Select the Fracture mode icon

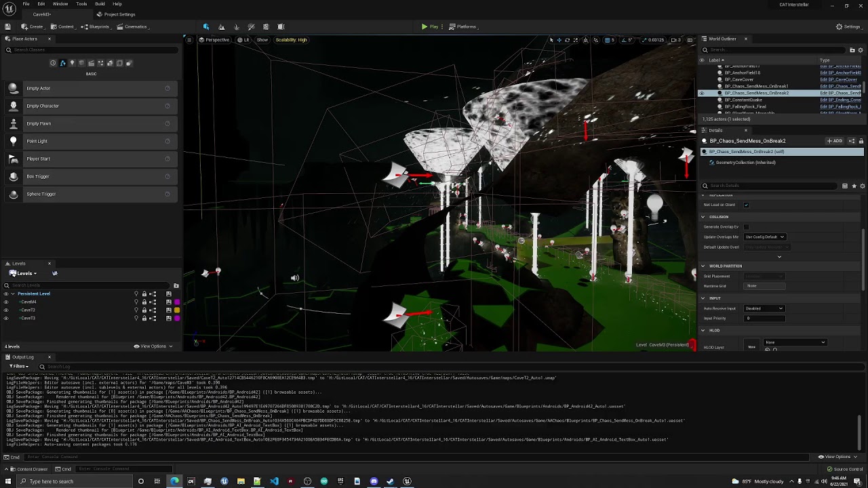point(266,26)
